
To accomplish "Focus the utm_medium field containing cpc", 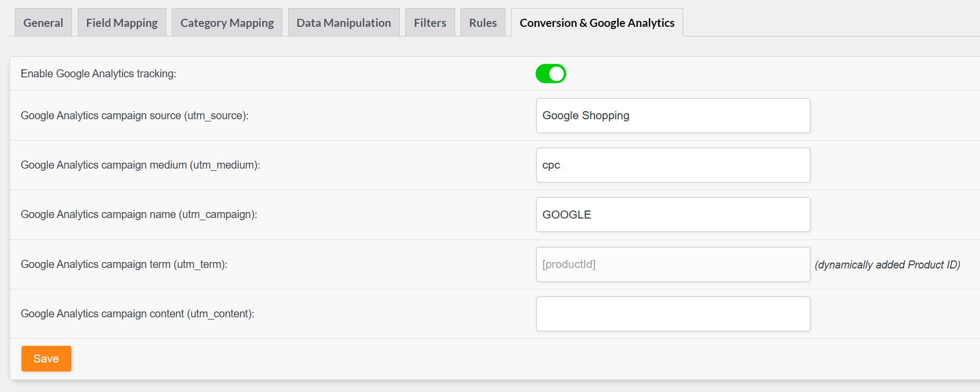I will pos(672,165).
